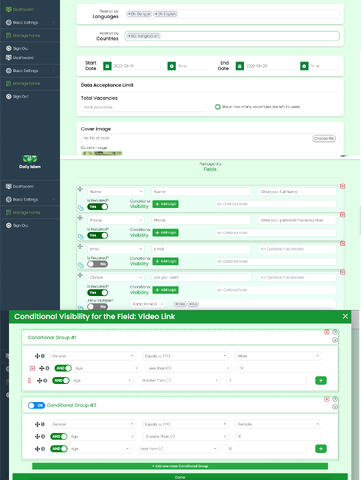The image size is (361, 480).
Task: Click Add Logic for the Choice field
Action: pos(165,290)
